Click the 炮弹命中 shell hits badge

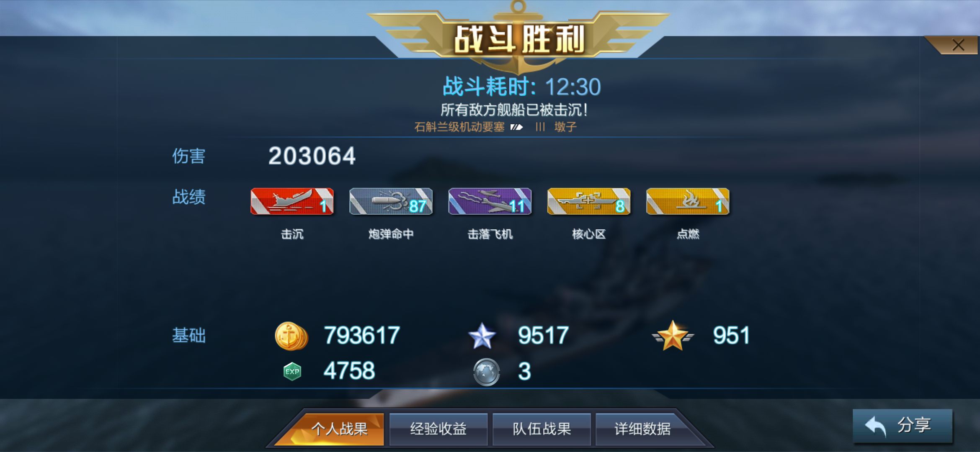coord(391,201)
